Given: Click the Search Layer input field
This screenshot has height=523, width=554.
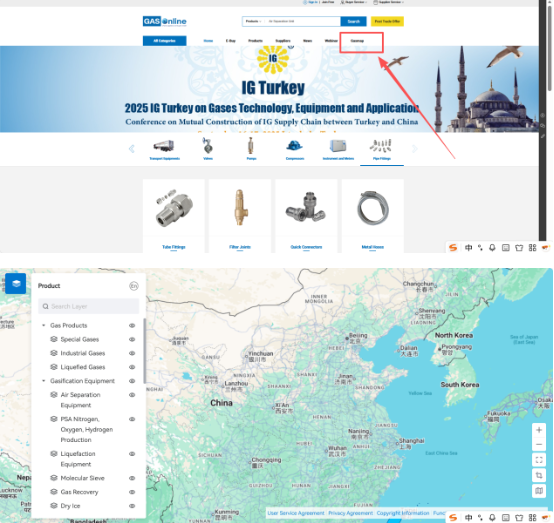Looking at the screenshot, I should 89,306.
